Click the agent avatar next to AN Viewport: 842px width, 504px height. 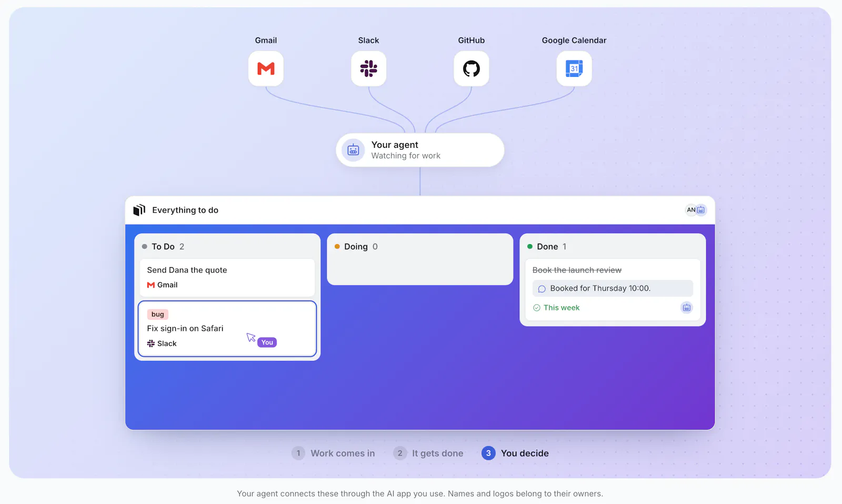701,210
